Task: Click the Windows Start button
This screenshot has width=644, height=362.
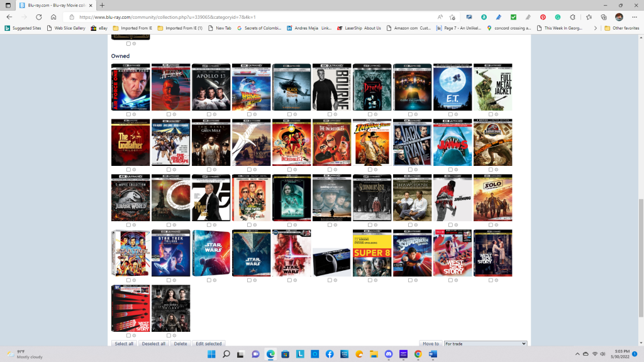Action: coord(211,354)
